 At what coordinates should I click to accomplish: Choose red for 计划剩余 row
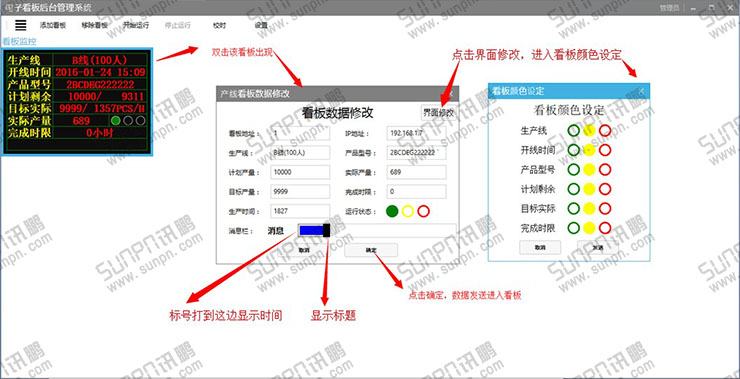click(605, 189)
